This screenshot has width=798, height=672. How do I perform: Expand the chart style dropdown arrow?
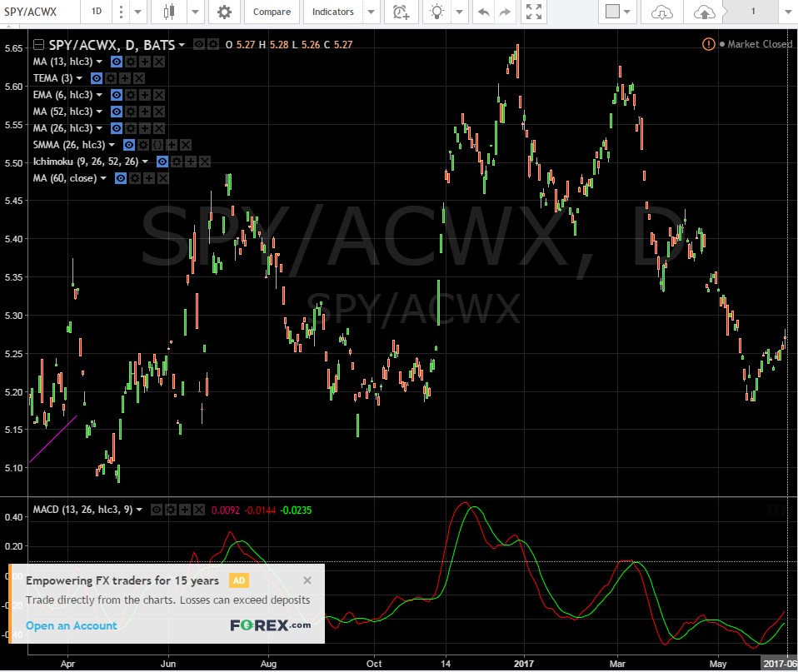click(x=195, y=12)
